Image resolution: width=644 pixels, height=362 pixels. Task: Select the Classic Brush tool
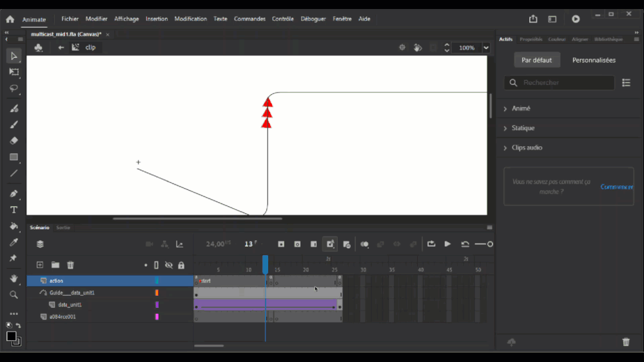pos(14,124)
